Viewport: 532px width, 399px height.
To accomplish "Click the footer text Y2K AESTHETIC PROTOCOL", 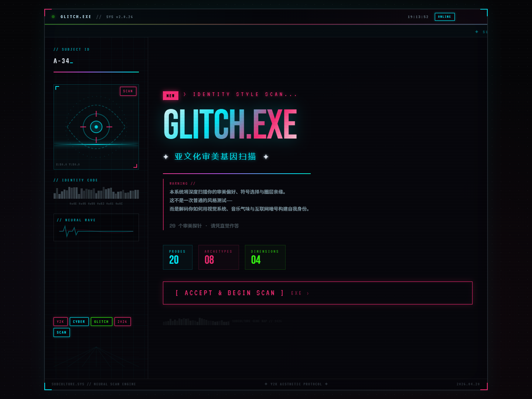I will pyautogui.click(x=296, y=384).
